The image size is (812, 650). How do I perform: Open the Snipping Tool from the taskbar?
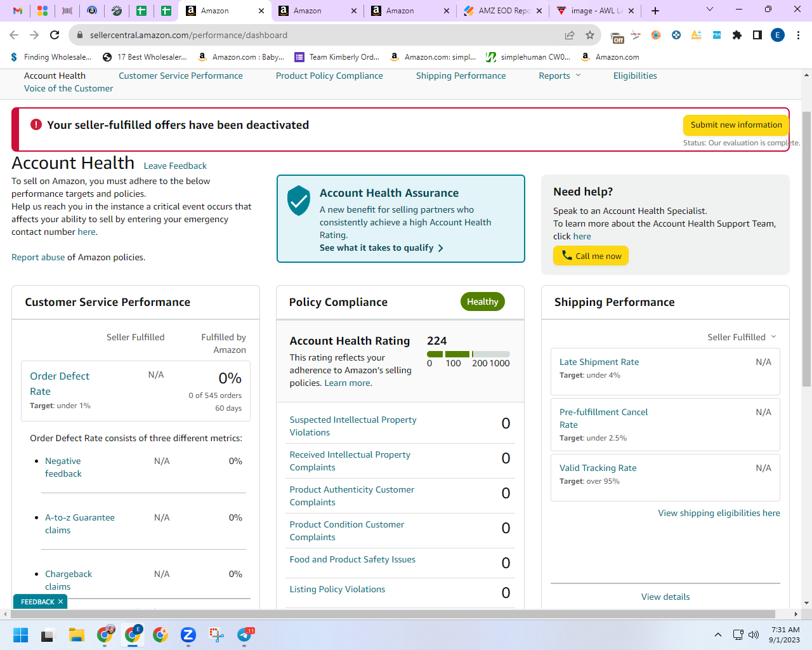coord(216,635)
